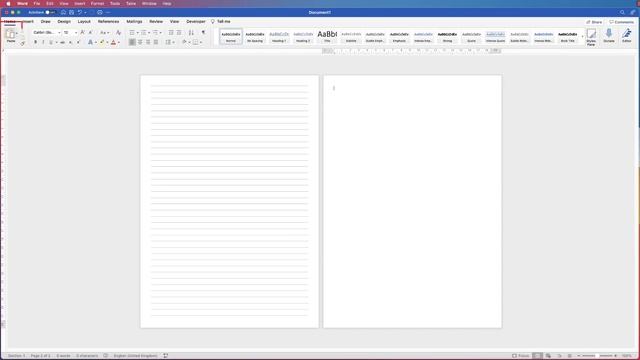Decrease paragraph indent
Screen dimensions: 640x360
coord(171,32)
